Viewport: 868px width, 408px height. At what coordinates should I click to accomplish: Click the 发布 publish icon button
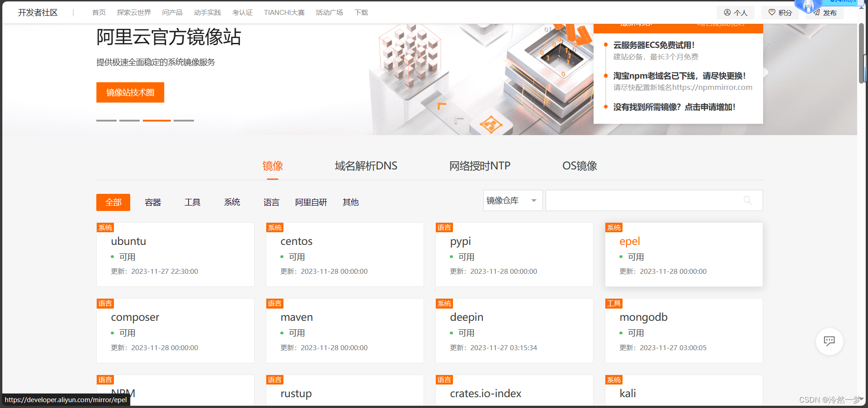(x=825, y=13)
